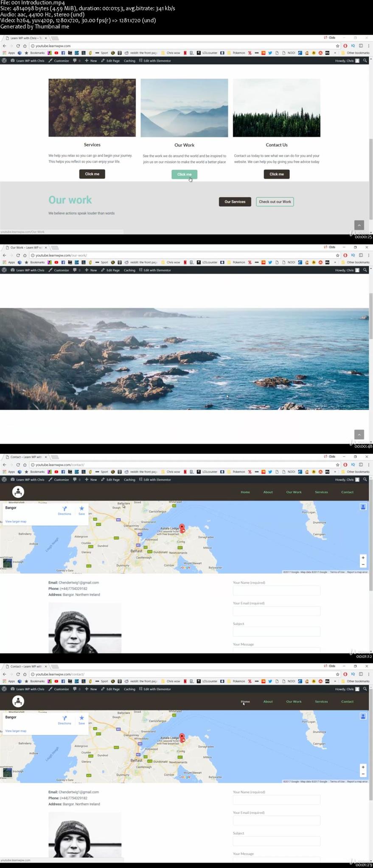This screenshot has width=373, height=868.
Task: Click 'Edit Page' in the our-work frame's admin bar
Action: [110, 270]
